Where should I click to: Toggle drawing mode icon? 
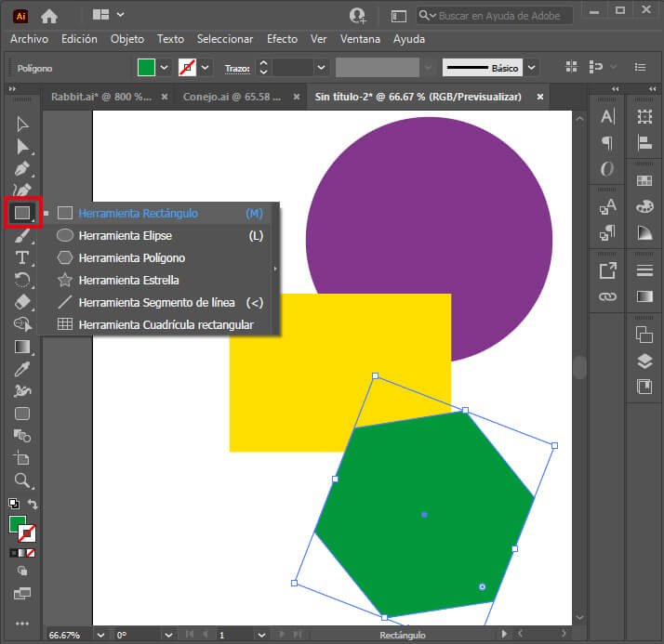coord(22,571)
